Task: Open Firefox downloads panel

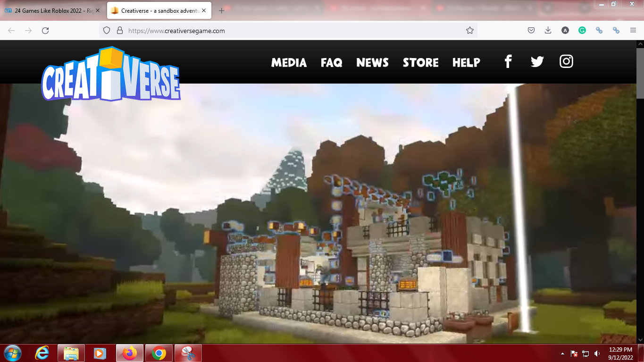Action: (548, 31)
